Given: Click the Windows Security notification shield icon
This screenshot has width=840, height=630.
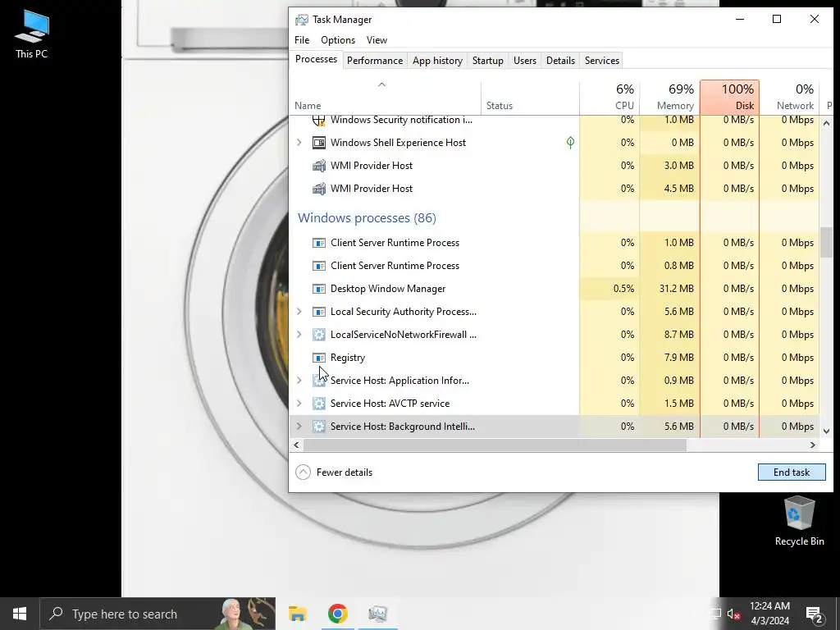Looking at the screenshot, I should click(319, 120).
